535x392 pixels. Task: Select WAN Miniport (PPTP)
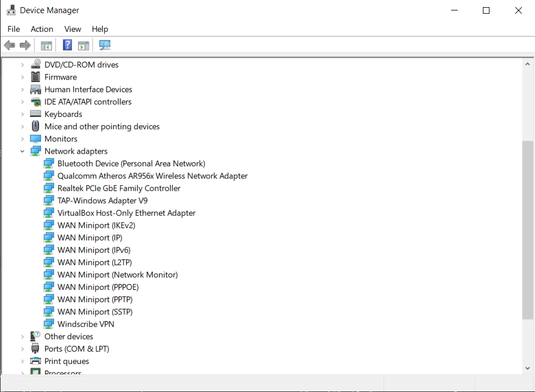pos(95,299)
